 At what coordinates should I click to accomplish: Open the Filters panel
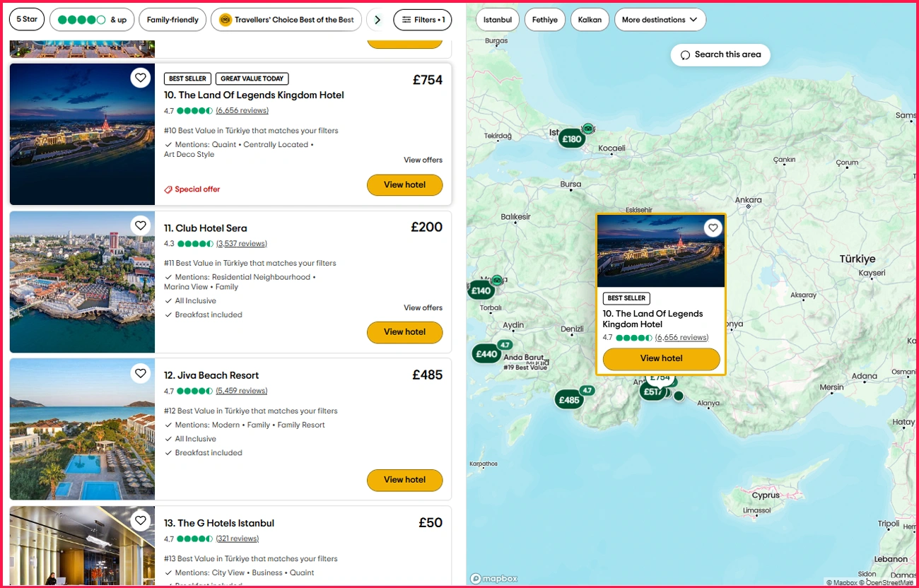(423, 20)
